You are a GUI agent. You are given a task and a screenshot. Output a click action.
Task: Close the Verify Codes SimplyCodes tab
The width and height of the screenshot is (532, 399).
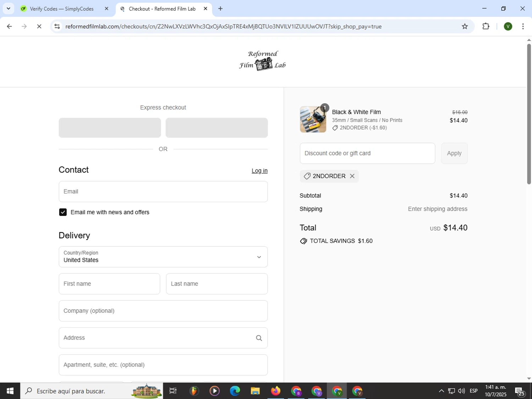coord(106,9)
